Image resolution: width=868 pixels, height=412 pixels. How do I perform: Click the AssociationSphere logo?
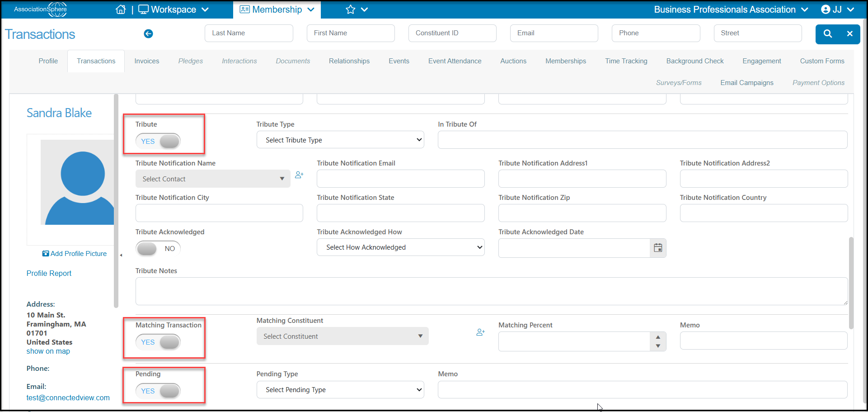[x=41, y=9]
